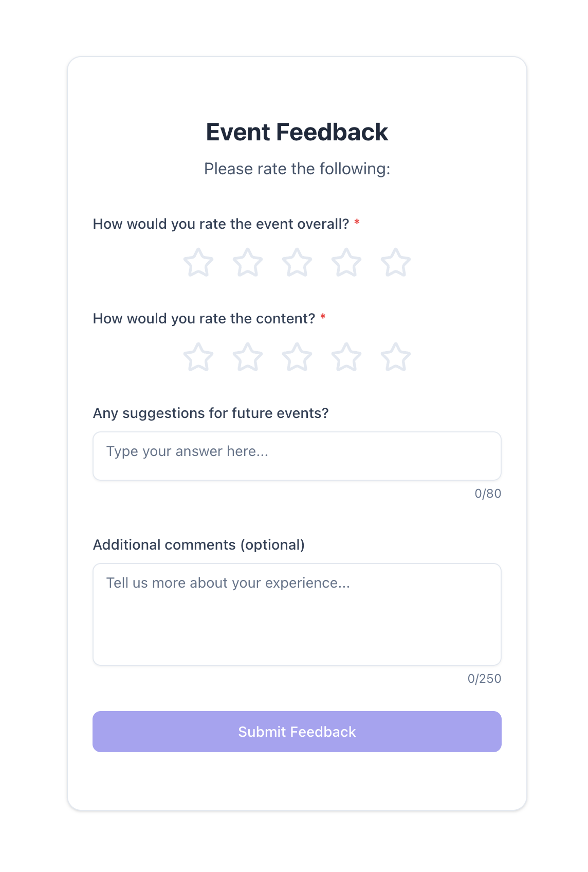Click the third star under content rating

tap(297, 357)
